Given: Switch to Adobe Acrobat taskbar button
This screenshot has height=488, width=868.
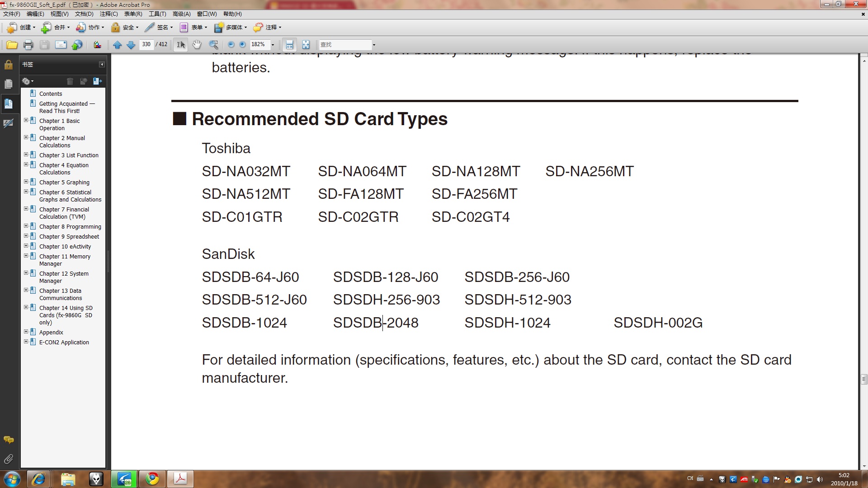Looking at the screenshot, I should (x=180, y=479).
